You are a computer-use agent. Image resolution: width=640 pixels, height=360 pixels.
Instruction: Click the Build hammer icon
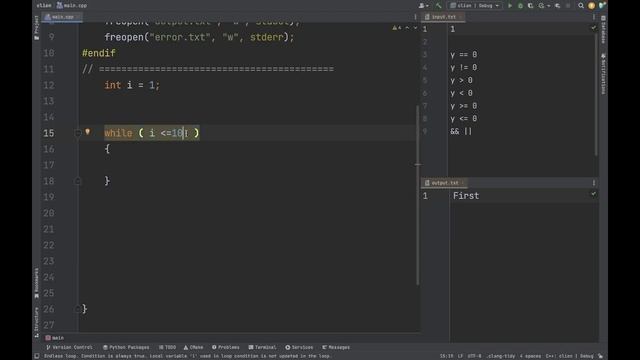point(439,6)
